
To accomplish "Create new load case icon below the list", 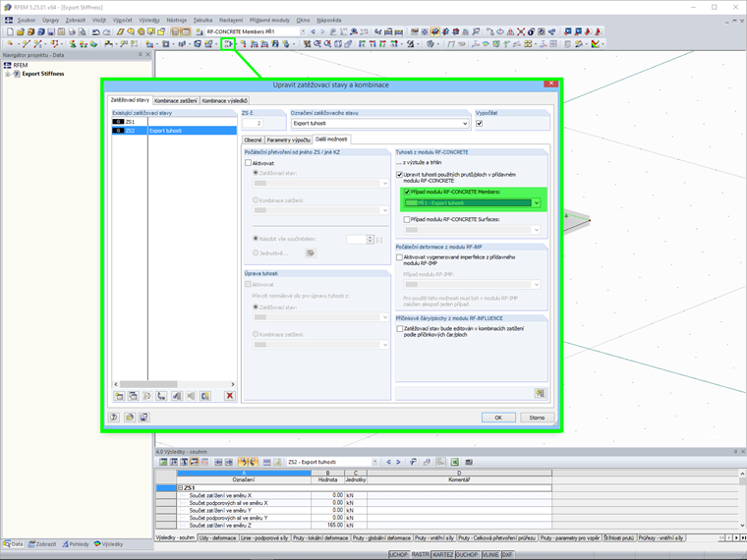I will [119, 396].
